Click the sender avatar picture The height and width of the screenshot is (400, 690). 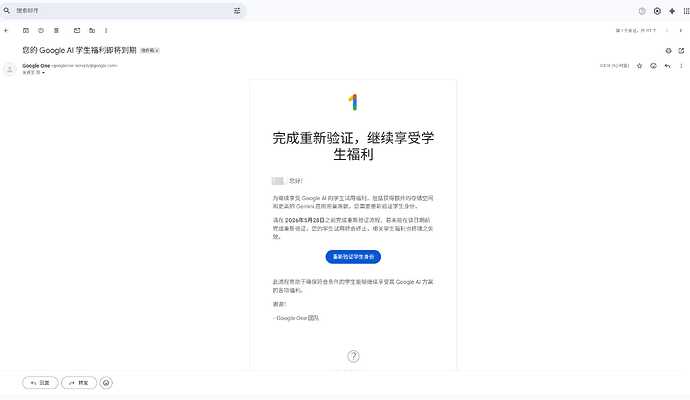pyautogui.click(x=10, y=69)
